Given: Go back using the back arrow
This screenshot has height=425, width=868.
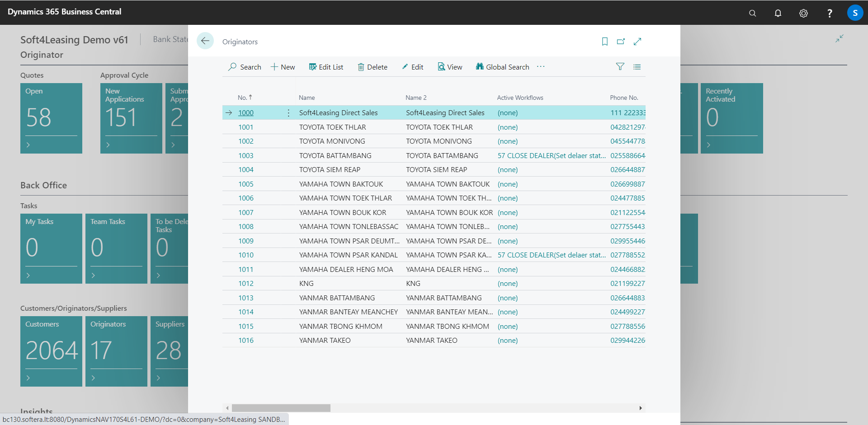Looking at the screenshot, I should 205,41.
